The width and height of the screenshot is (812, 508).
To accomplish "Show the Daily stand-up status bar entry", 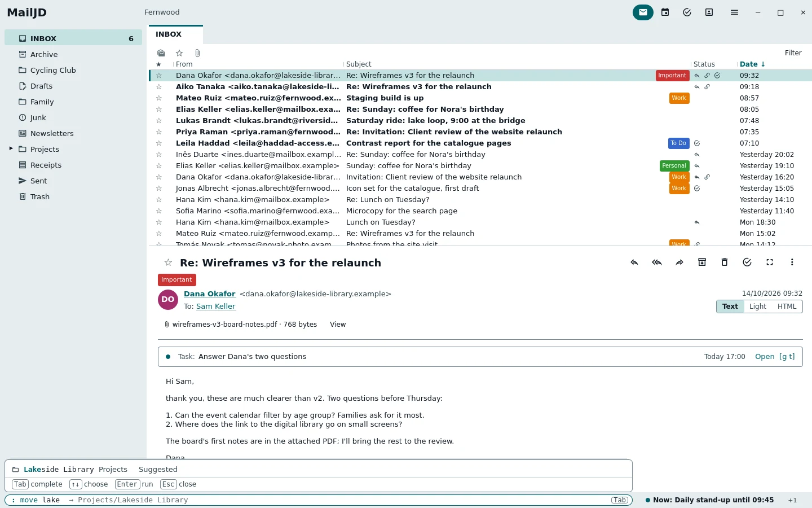I will click(x=709, y=500).
